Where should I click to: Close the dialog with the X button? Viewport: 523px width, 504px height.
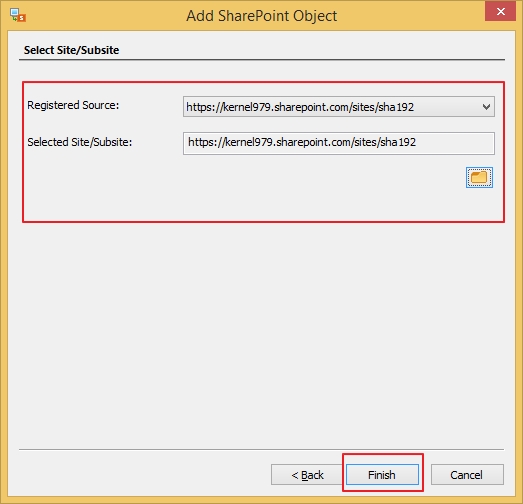pyautogui.click(x=500, y=12)
